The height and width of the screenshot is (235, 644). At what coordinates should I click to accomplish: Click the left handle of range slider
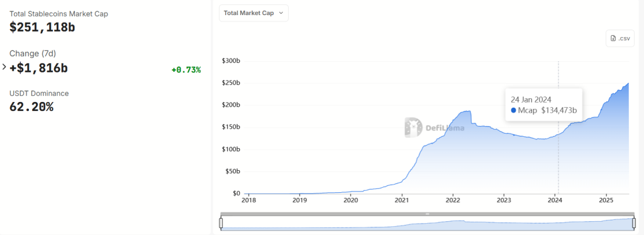point(221,223)
